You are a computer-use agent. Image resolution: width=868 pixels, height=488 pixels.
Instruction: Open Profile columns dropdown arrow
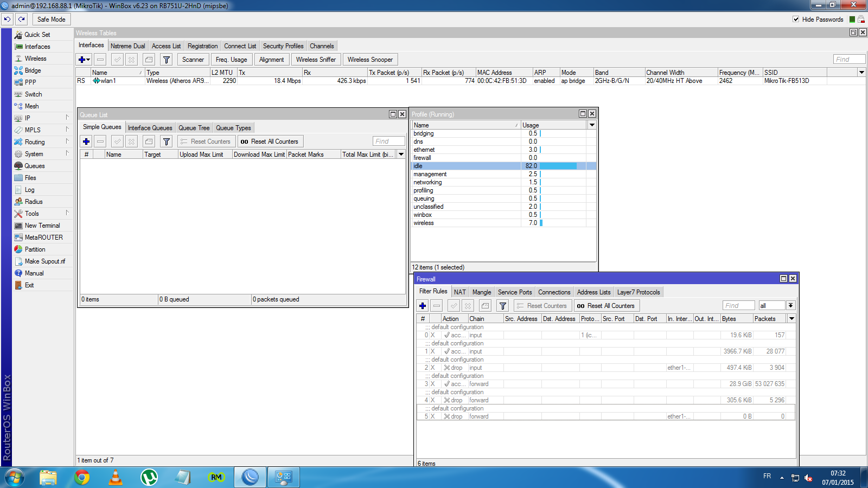[x=592, y=125]
